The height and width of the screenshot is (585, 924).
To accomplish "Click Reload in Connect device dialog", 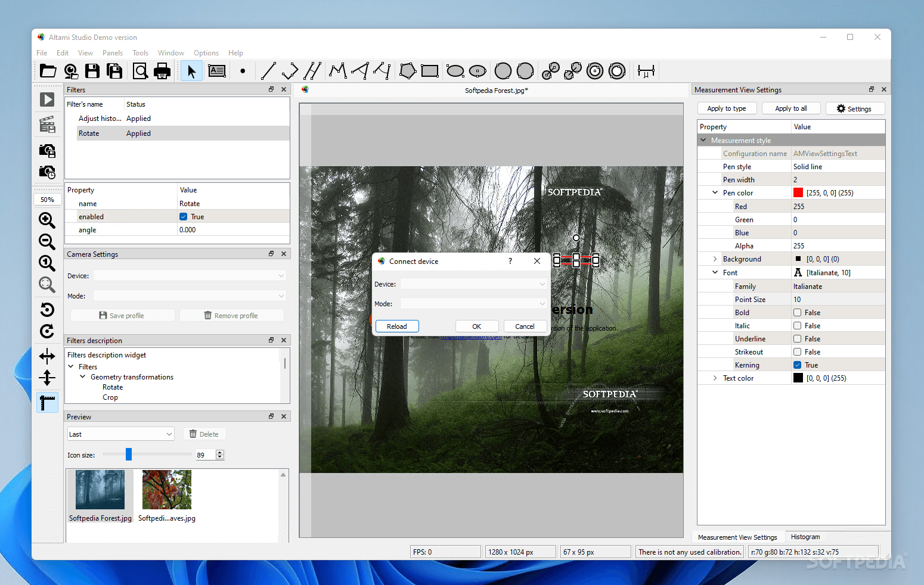I will tap(397, 326).
